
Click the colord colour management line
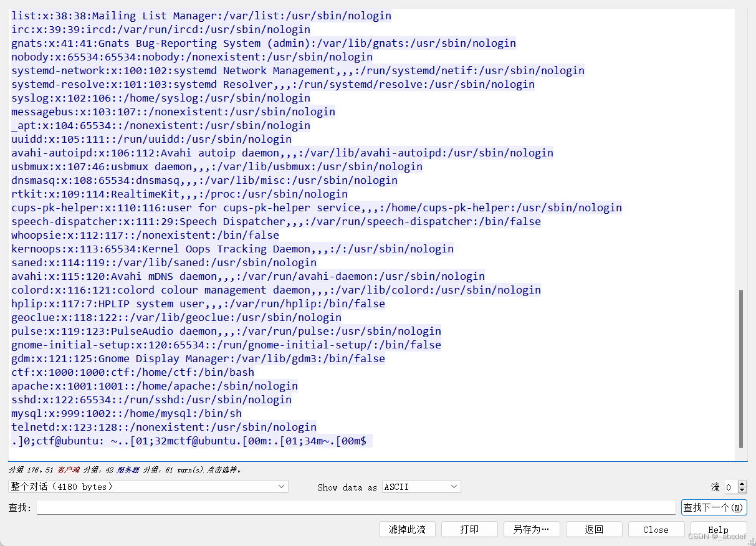tap(276, 290)
